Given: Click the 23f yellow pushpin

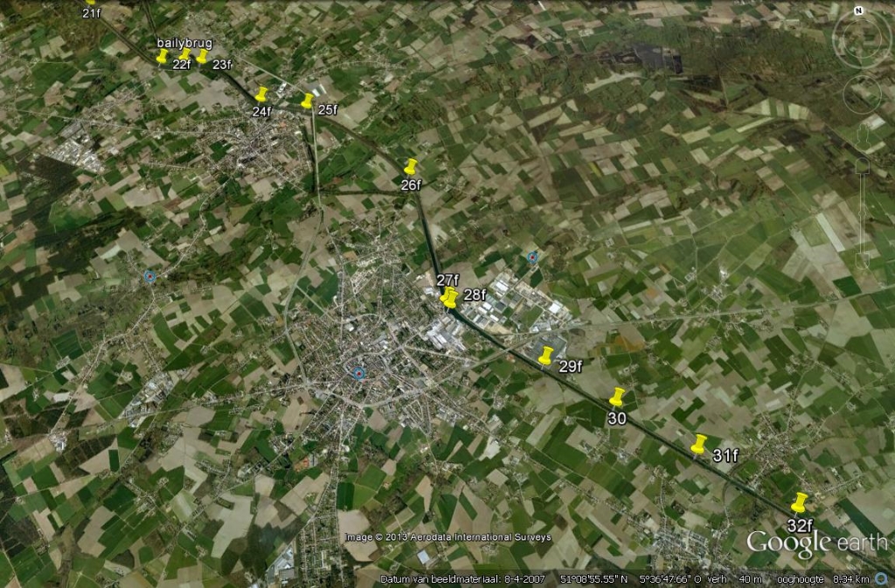Looking at the screenshot, I should [x=202, y=56].
